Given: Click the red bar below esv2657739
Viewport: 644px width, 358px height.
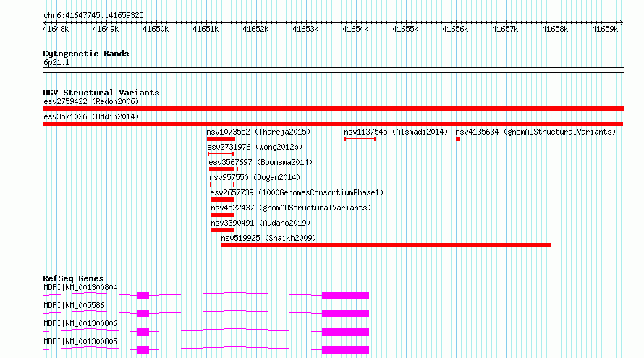Looking at the screenshot, I should (x=223, y=200).
